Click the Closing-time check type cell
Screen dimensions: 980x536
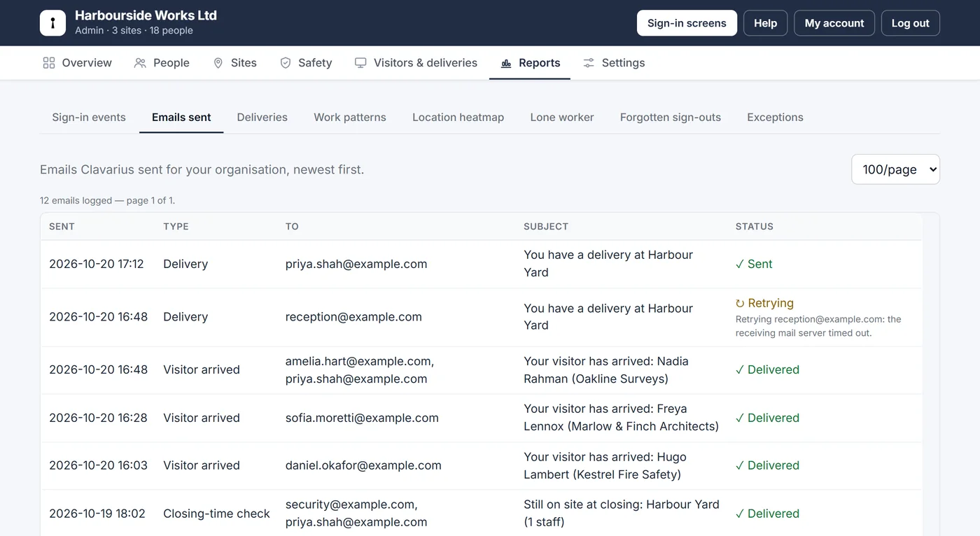(x=216, y=514)
